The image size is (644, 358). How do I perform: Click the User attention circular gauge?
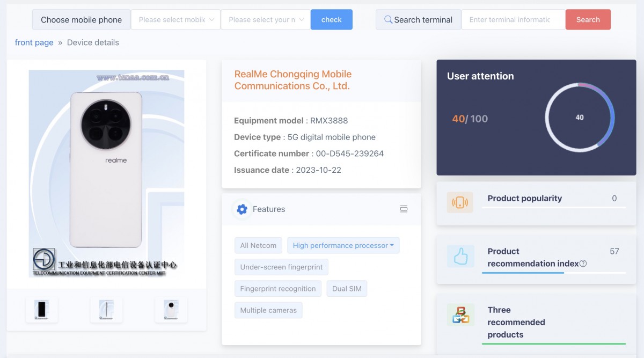click(580, 118)
